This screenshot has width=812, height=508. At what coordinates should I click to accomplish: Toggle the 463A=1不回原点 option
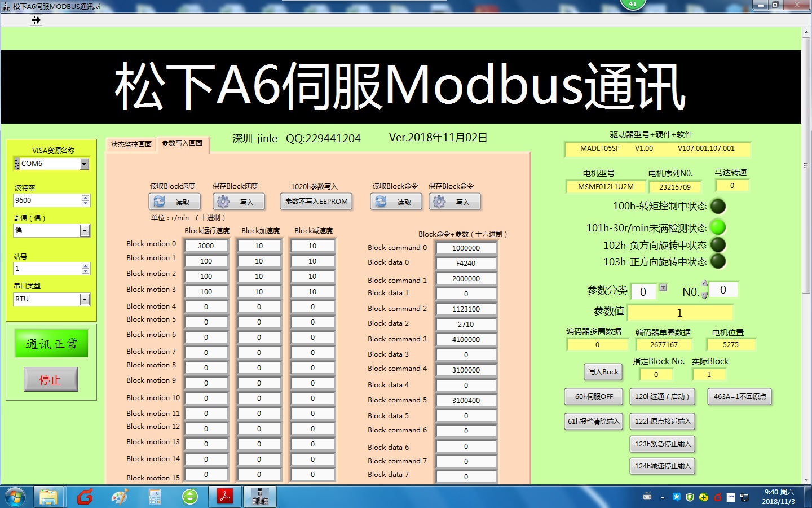tap(740, 397)
